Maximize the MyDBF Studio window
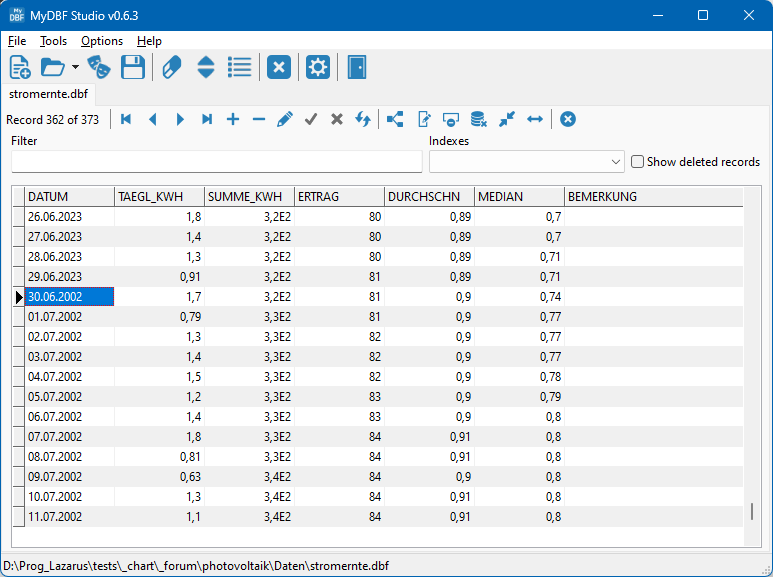The height and width of the screenshot is (577, 773). (x=703, y=15)
